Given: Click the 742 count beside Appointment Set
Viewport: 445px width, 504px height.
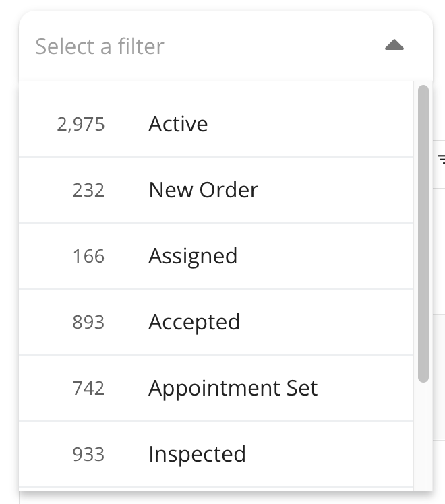Looking at the screenshot, I should [x=88, y=388].
